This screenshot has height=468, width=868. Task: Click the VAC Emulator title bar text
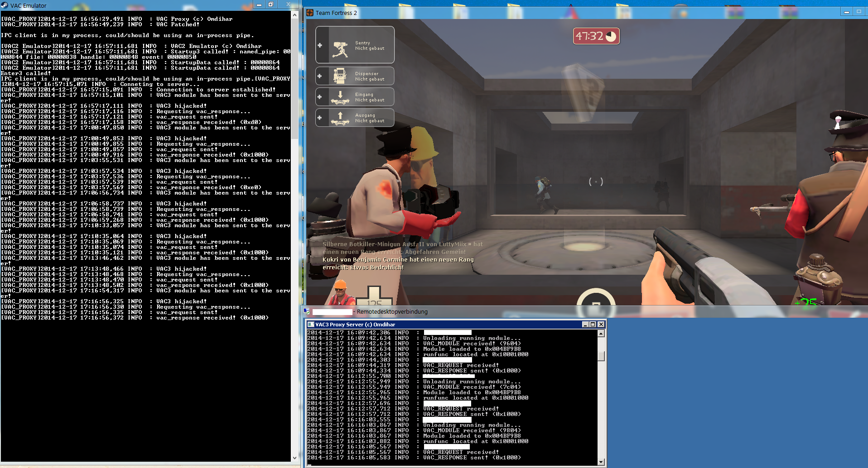(x=28, y=6)
